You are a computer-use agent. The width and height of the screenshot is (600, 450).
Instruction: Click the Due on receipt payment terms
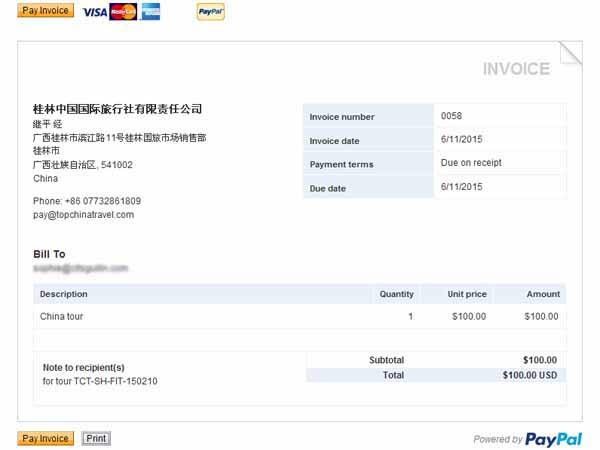coord(471,163)
